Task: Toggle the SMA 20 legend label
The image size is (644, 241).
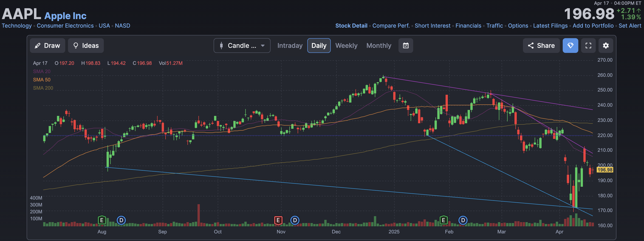Action: pos(42,72)
